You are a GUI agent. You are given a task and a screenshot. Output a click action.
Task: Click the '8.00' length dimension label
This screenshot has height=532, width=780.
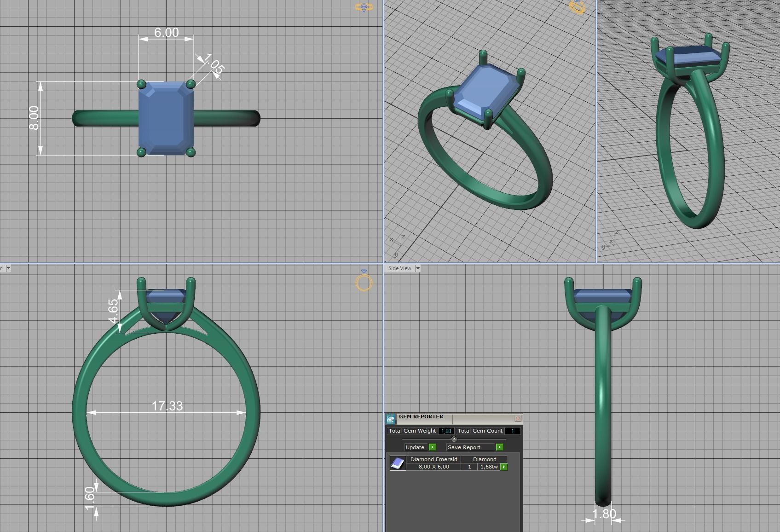point(34,118)
